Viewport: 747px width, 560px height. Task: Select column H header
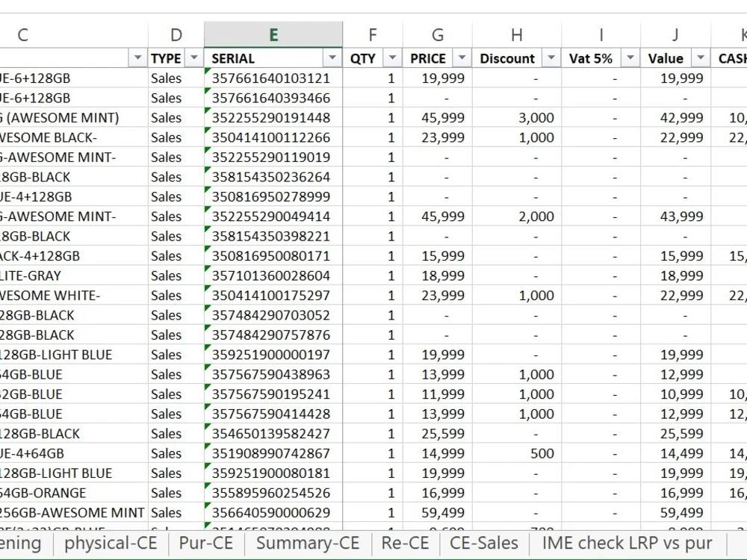[x=516, y=35]
